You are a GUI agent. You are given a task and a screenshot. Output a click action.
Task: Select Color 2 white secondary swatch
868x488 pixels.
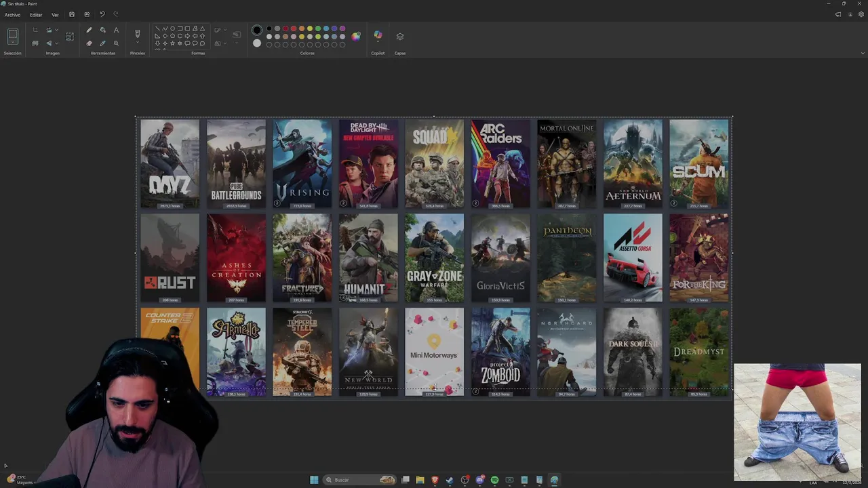point(257,43)
